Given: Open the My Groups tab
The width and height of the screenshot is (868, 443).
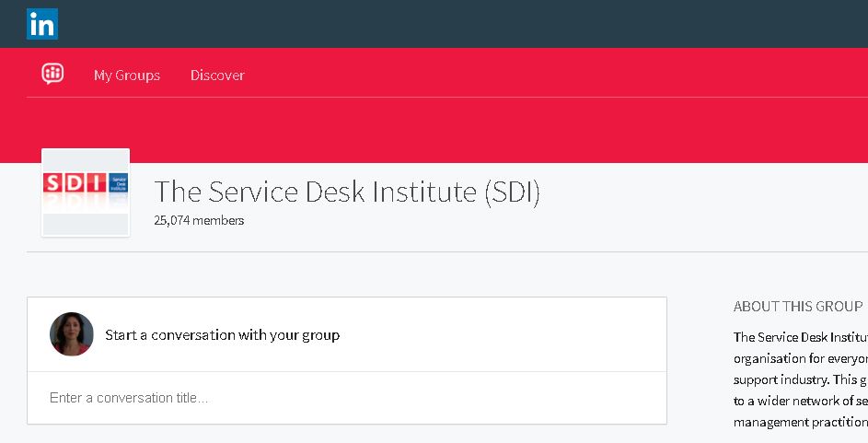Looking at the screenshot, I should coord(127,76).
